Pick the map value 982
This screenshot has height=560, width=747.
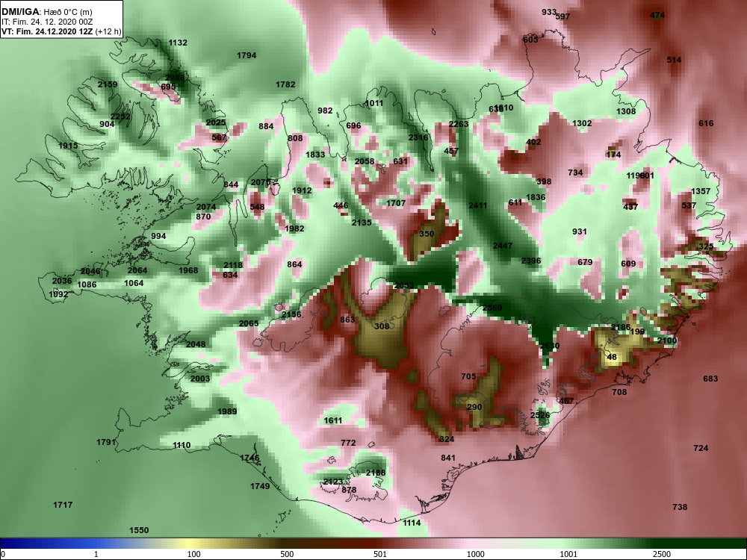tap(325, 111)
